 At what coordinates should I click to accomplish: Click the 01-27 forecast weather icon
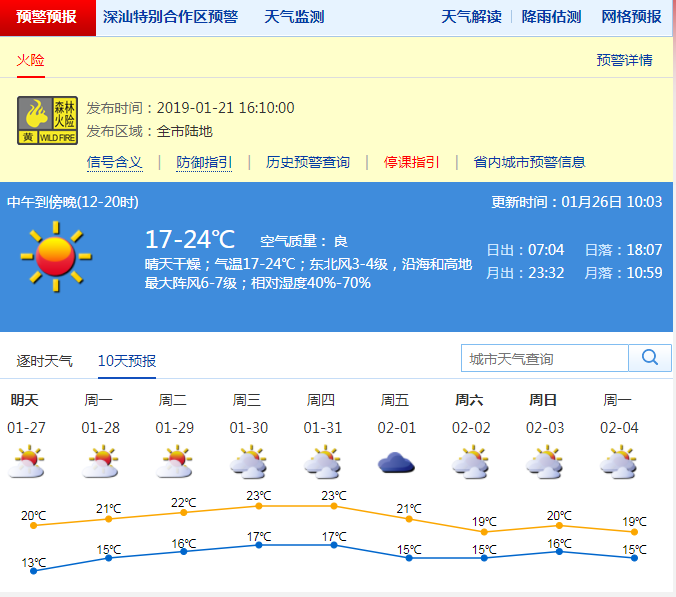tap(25, 463)
